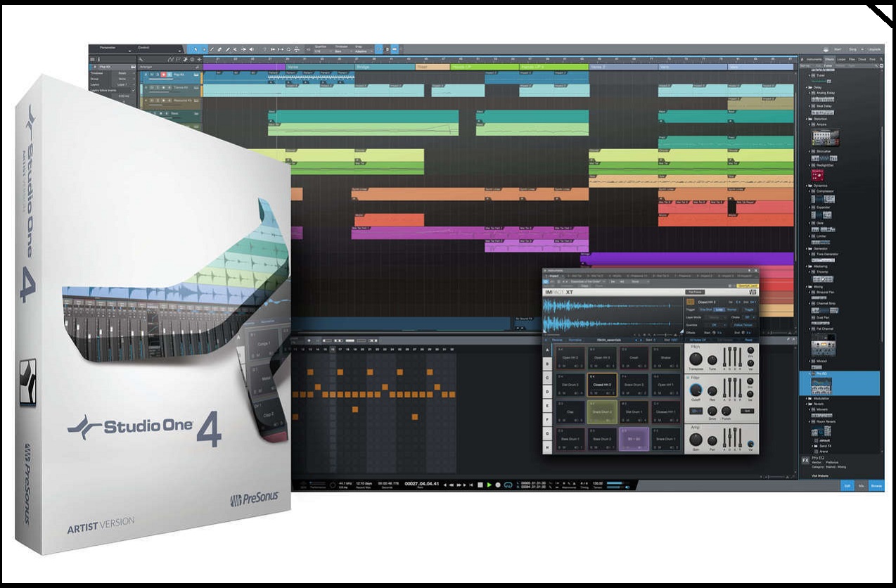Open the Start page button at top right
Screen dimensions: 896x588
[x=837, y=49]
